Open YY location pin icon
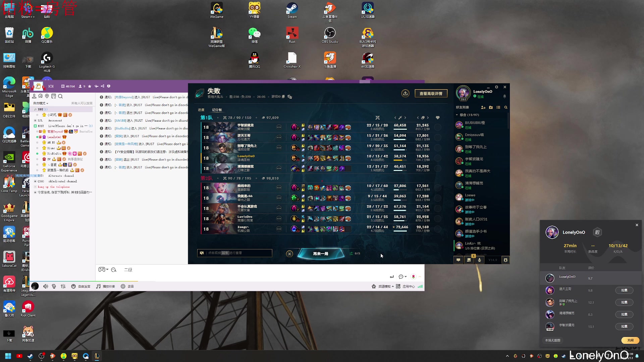Viewport: 644px width, 362px height. (x=47, y=96)
